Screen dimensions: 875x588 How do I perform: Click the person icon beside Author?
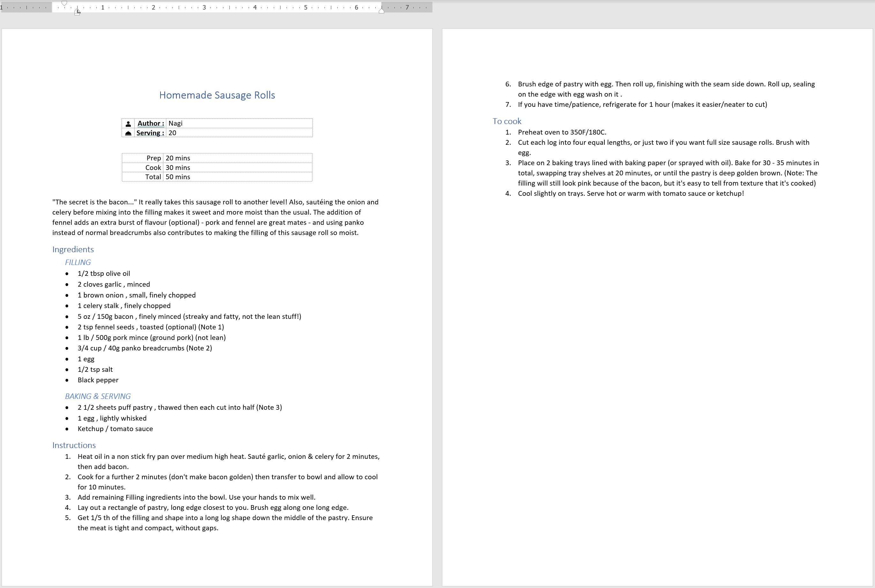click(128, 124)
